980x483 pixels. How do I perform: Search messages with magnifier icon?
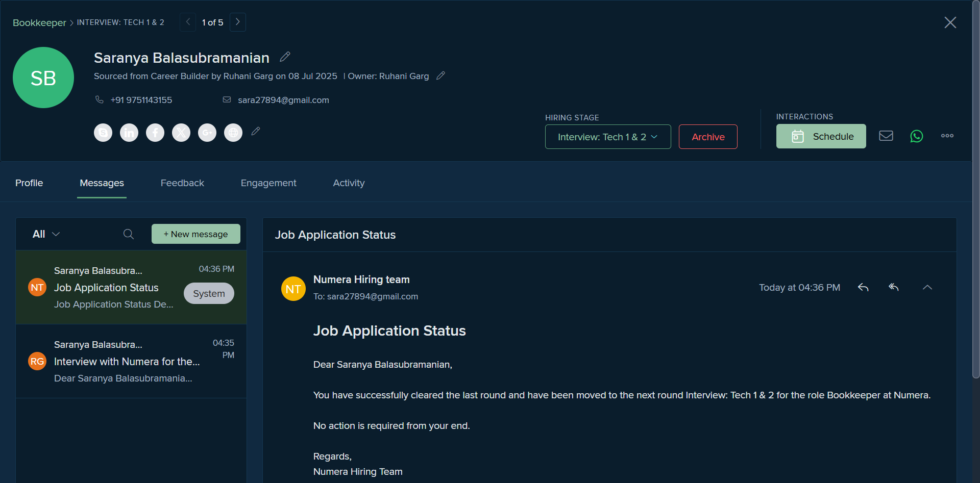[x=129, y=234]
